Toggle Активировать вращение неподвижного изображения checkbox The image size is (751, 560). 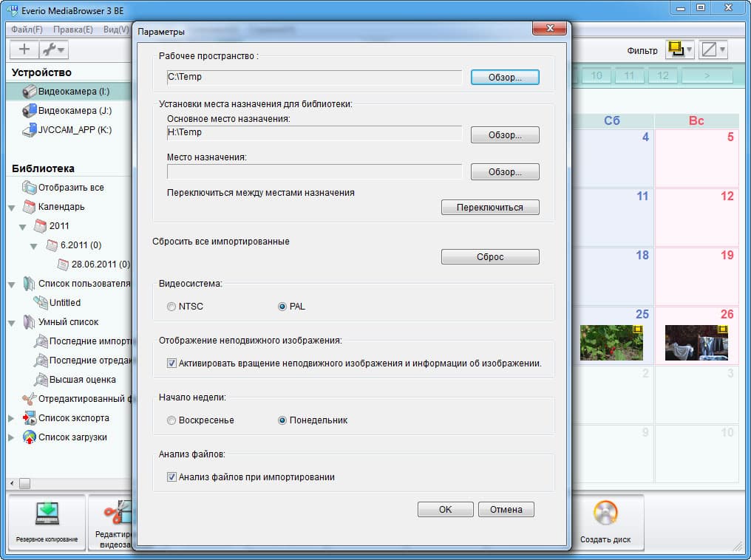pos(171,363)
